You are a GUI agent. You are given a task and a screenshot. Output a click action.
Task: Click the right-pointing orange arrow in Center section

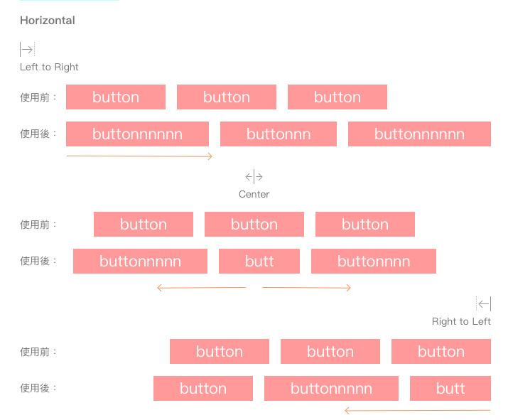pyautogui.click(x=306, y=288)
